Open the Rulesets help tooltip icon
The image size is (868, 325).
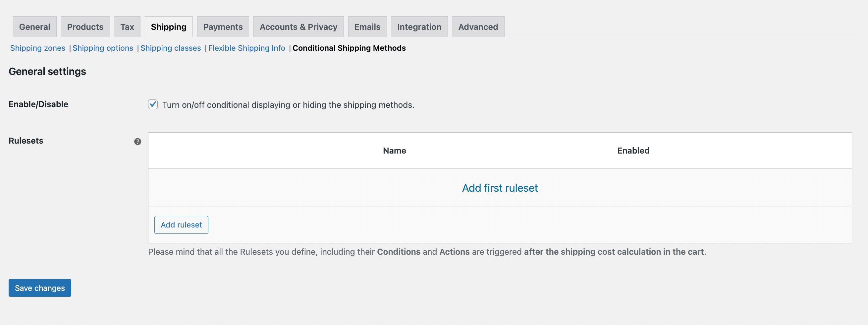coord(137,142)
